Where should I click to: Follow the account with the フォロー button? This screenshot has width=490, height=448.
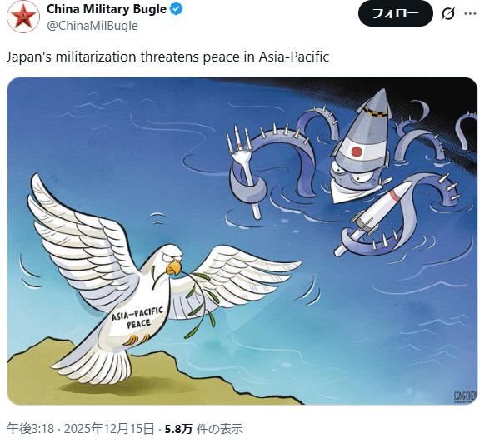pyautogui.click(x=395, y=13)
